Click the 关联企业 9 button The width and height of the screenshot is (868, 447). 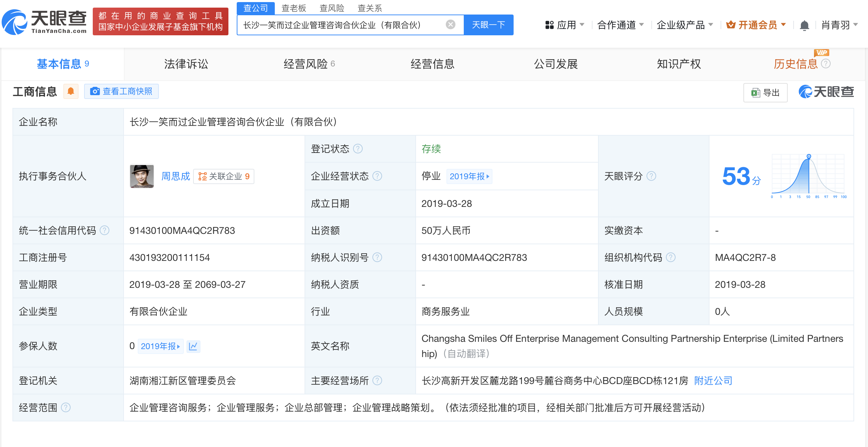coord(224,176)
